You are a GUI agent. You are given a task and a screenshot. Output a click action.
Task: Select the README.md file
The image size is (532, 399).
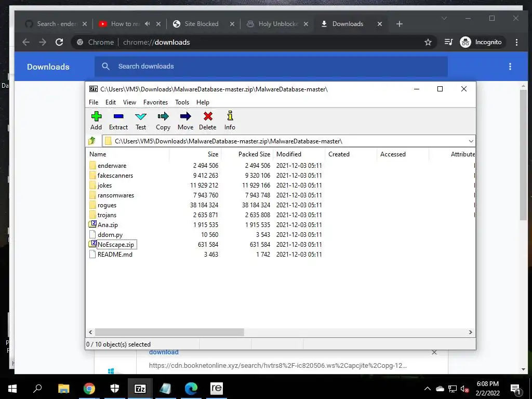(115, 254)
